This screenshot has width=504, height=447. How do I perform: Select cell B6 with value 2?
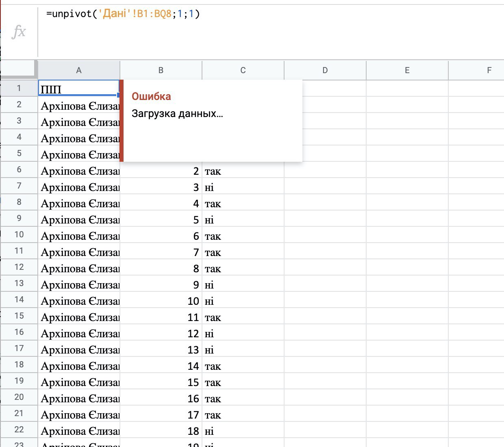pyautogui.click(x=161, y=171)
